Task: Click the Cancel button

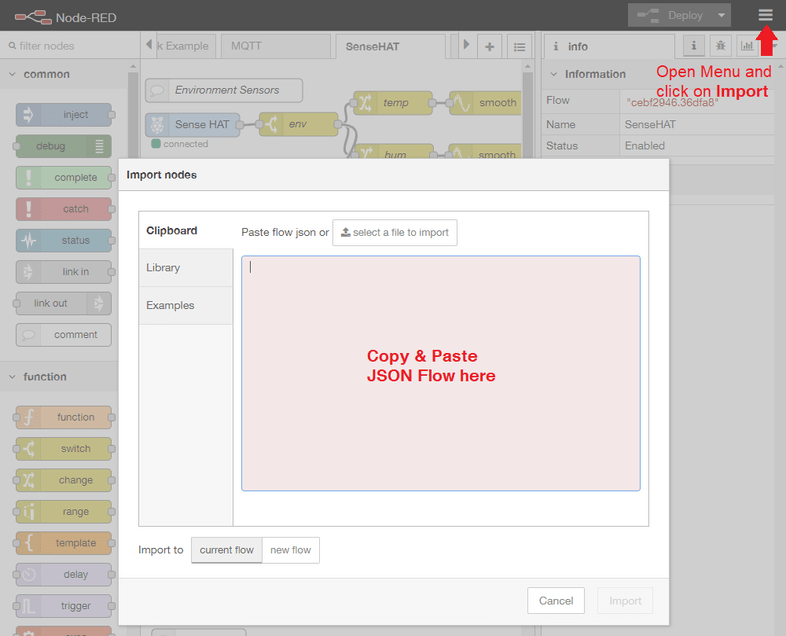Action: coord(556,601)
